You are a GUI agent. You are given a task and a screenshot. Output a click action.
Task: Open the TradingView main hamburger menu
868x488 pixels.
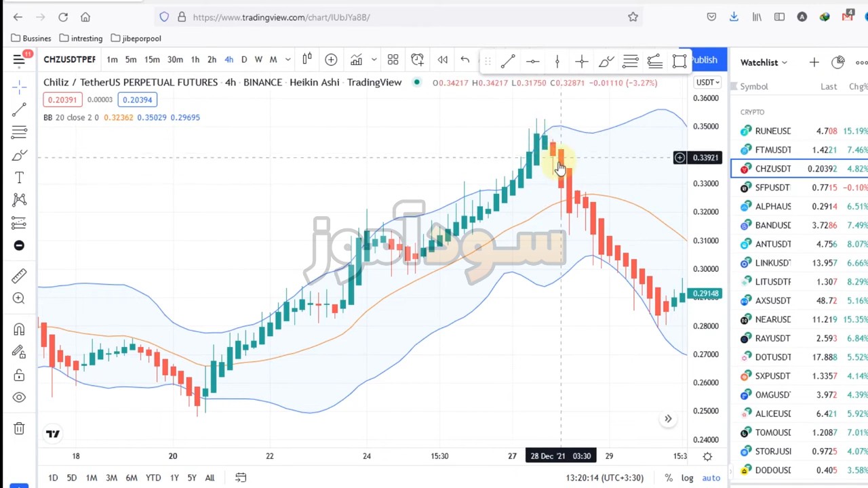(x=19, y=60)
